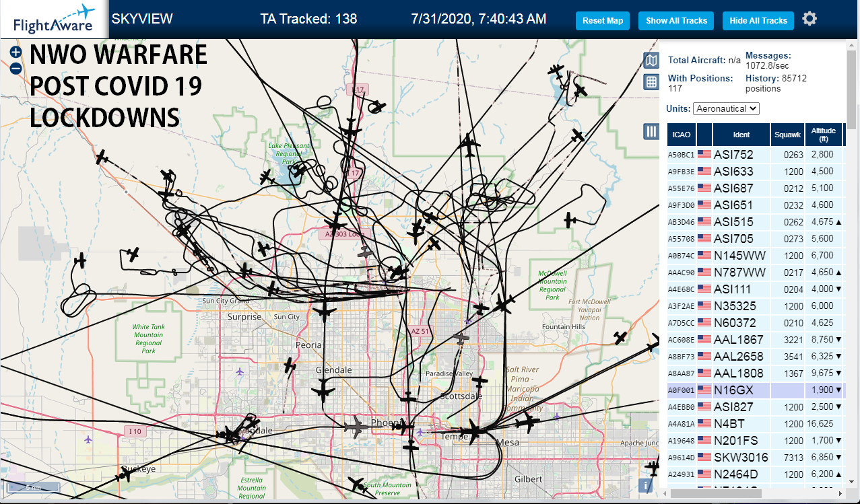
Task: Zoom in using the plus map control
Action: point(16,52)
